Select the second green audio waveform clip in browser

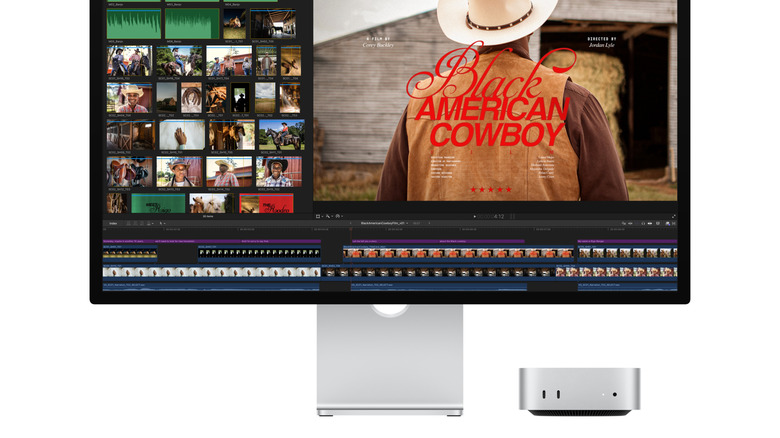click(x=192, y=23)
